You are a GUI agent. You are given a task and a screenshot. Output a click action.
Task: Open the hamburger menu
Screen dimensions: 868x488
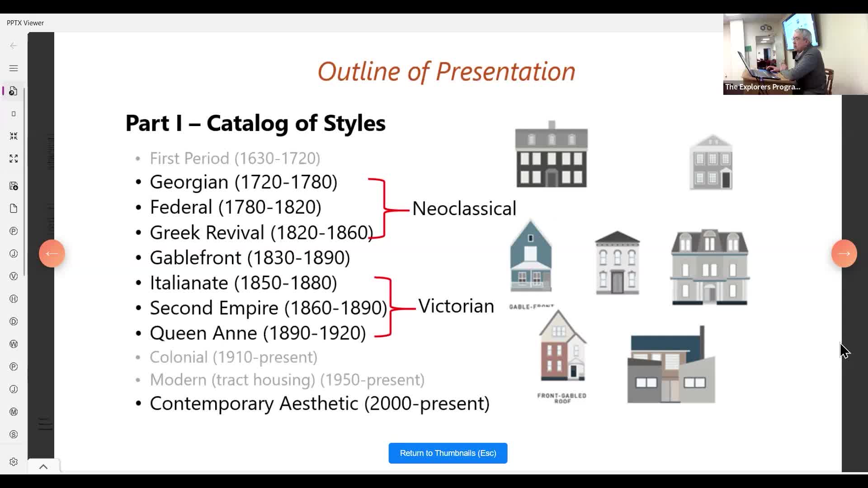tap(14, 68)
